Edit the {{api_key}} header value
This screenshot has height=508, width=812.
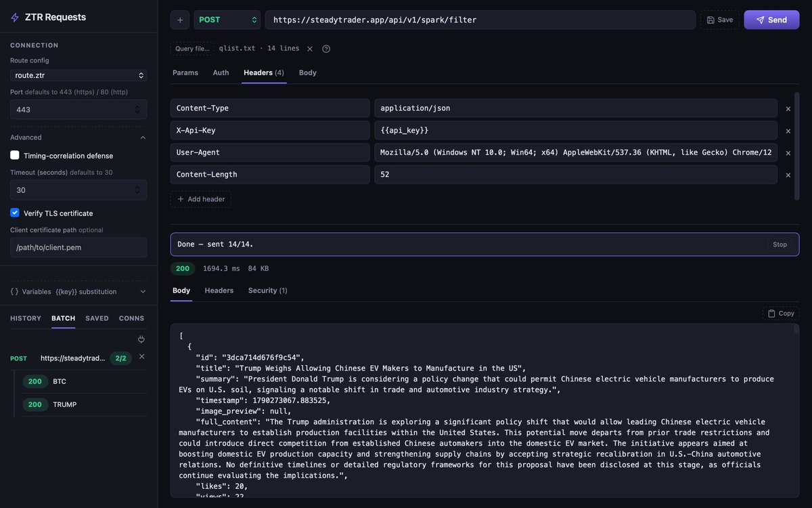pyautogui.click(x=576, y=130)
